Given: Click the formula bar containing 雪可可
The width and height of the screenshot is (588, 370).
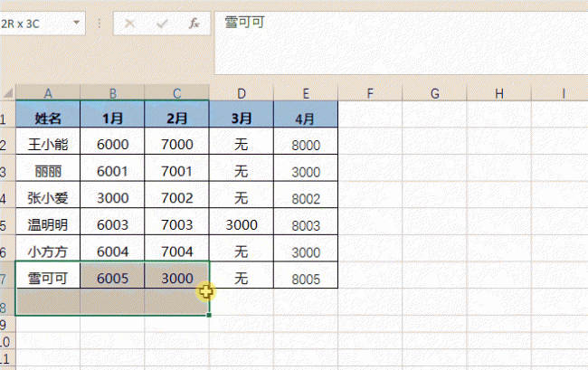Looking at the screenshot, I should [401, 43].
